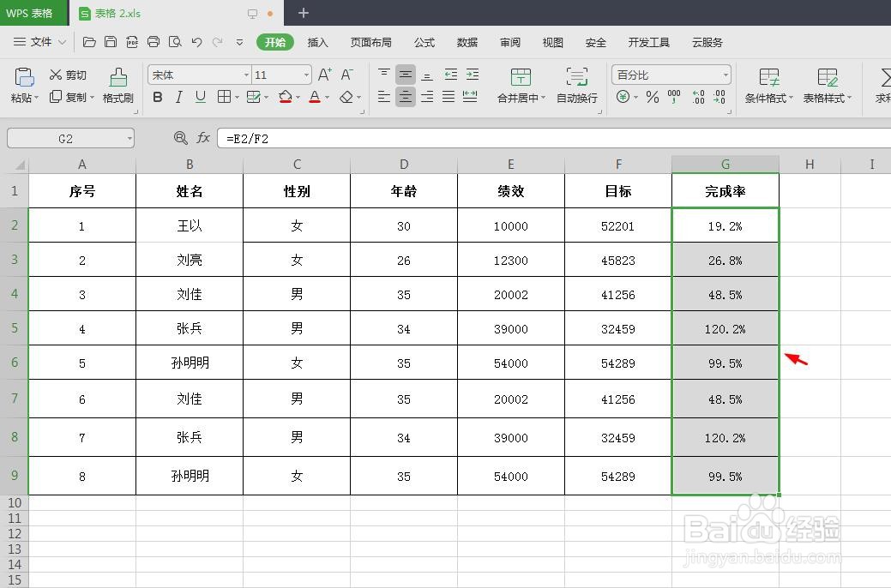
Task: Click the undo arrow icon
Action: (x=196, y=40)
